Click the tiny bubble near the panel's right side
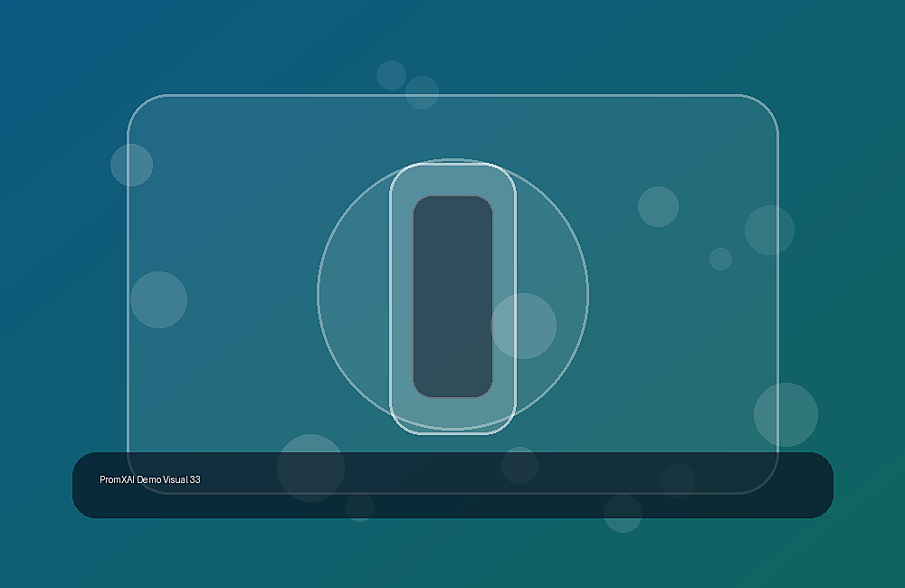Viewport: 905px width, 588px height. [720, 259]
